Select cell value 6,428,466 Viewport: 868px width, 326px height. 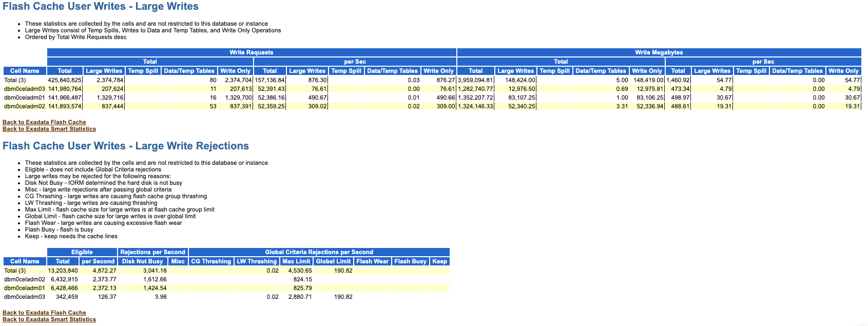point(65,288)
